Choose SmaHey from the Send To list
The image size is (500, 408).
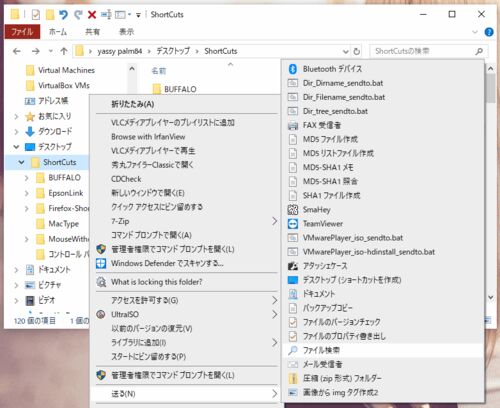tap(383, 210)
